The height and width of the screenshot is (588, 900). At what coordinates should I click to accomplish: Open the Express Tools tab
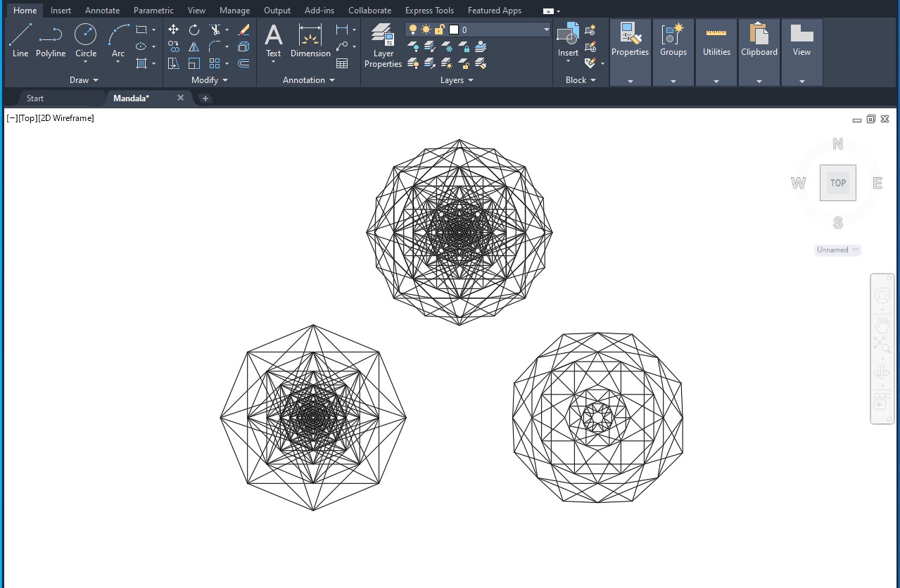pyautogui.click(x=429, y=11)
